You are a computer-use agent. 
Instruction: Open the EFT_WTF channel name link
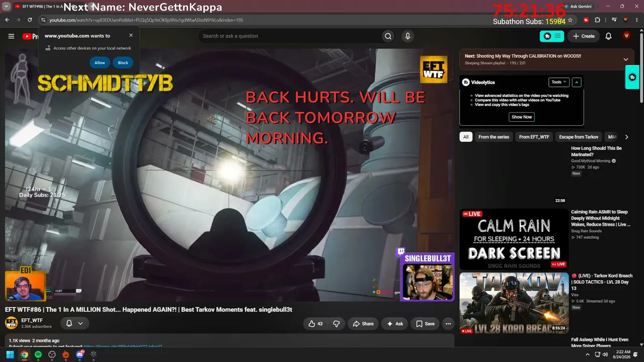pos(32,320)
